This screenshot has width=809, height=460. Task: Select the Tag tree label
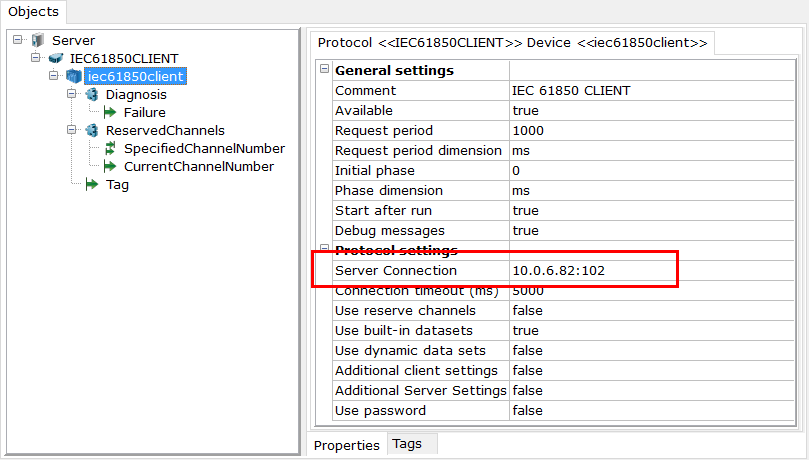tap(117, 185)
